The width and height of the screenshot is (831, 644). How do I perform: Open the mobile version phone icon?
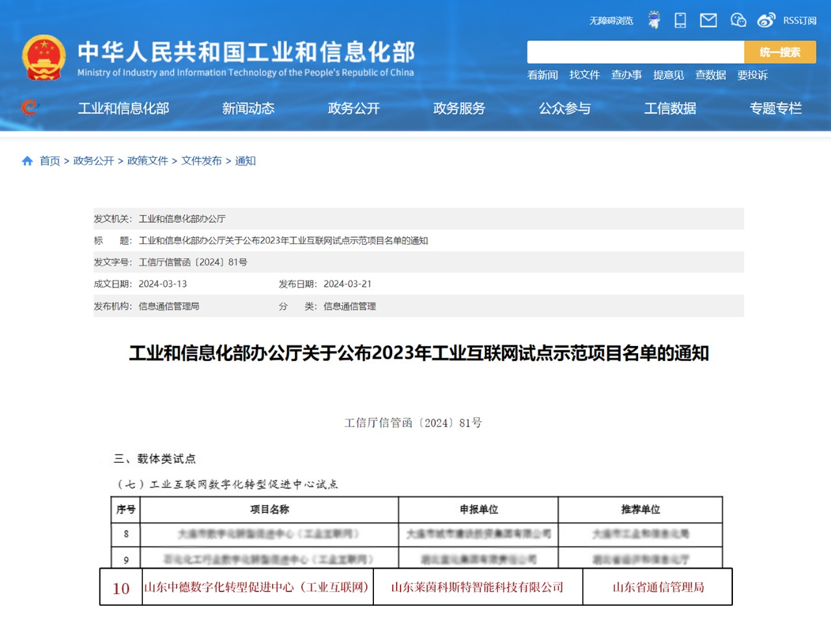click(680, 20)
